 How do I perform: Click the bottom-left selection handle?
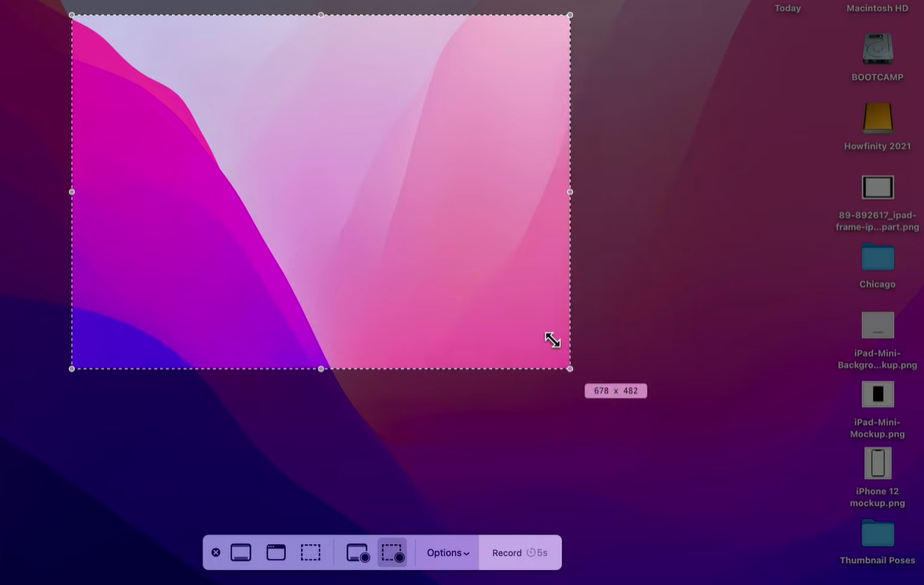pos(72,369)
